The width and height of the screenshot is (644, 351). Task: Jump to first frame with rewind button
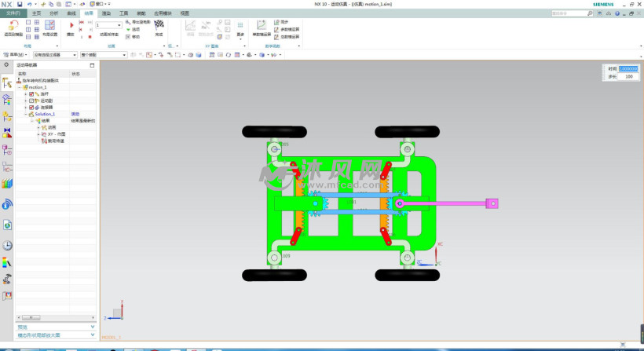click(81, 23)
